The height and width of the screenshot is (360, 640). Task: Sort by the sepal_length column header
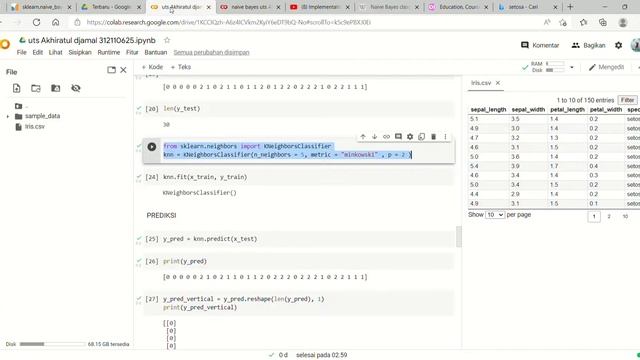pyautogui.click(x=488, y=109)
